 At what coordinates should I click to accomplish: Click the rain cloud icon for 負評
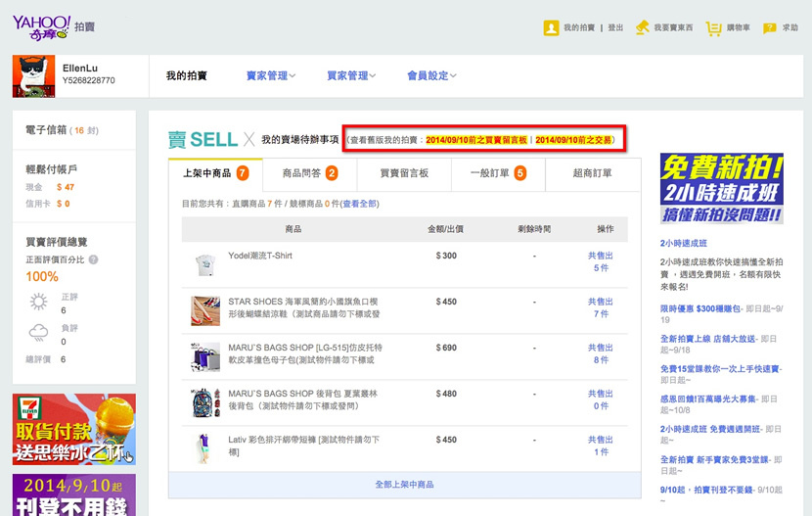point(39,334)
